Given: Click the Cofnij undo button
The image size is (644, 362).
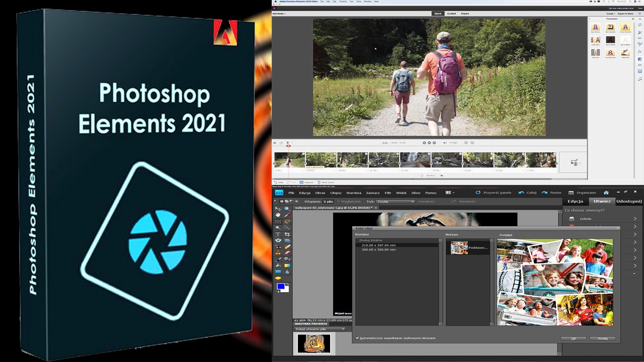Looking at the screenshot, I should pyautogui.click(x=528, y=193).
